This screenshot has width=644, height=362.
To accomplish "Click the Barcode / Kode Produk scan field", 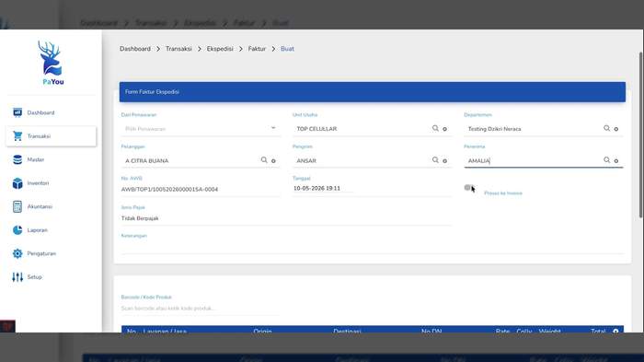I will tap(201, 308).
